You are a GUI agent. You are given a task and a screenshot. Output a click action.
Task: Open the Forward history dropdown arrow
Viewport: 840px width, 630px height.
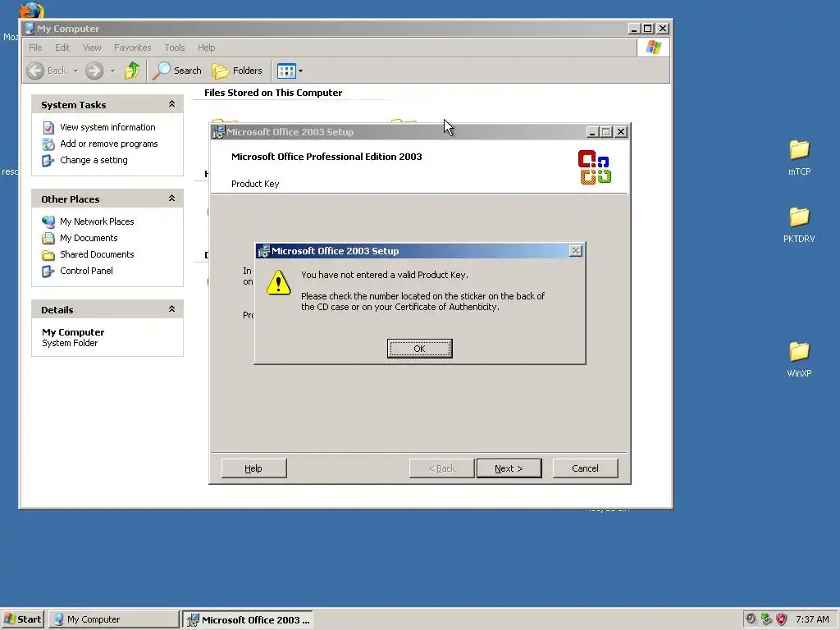click(112, 71)
